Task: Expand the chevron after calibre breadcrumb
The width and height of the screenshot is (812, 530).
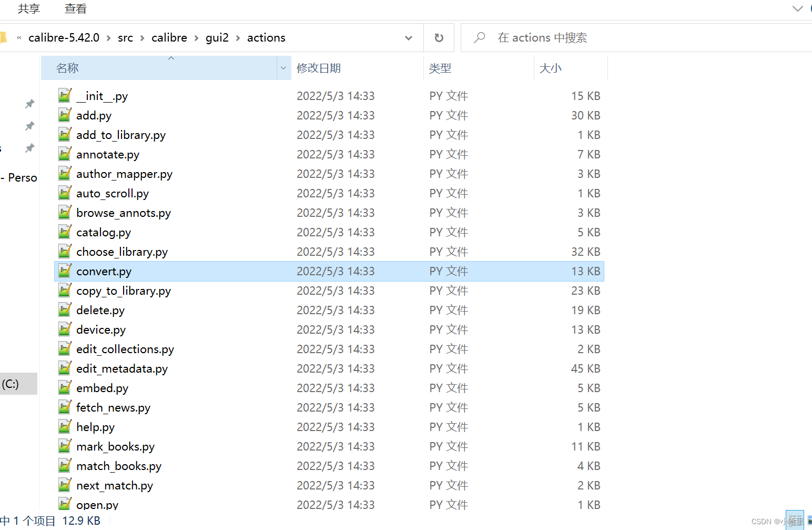Action: 196,38
